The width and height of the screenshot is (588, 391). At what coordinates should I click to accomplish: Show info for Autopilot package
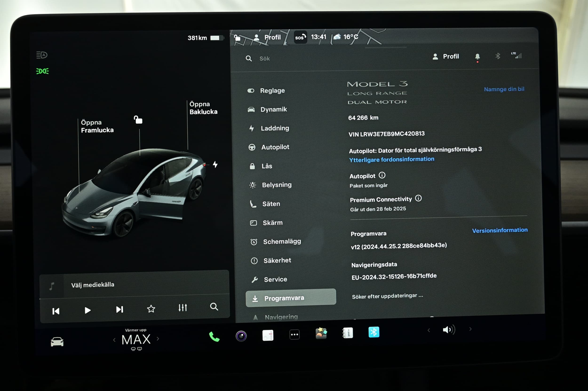point(382,175)
